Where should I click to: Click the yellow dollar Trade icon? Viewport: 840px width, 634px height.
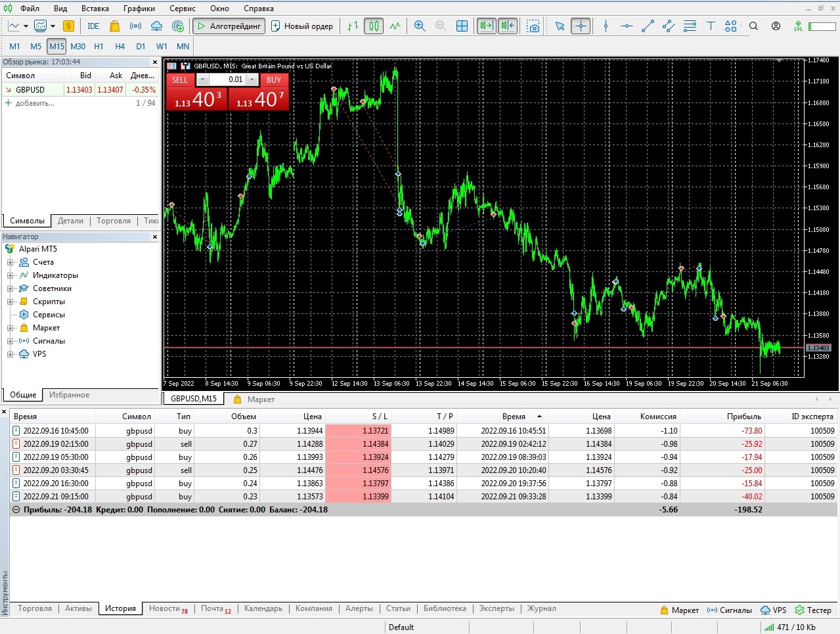click(68, 26)
